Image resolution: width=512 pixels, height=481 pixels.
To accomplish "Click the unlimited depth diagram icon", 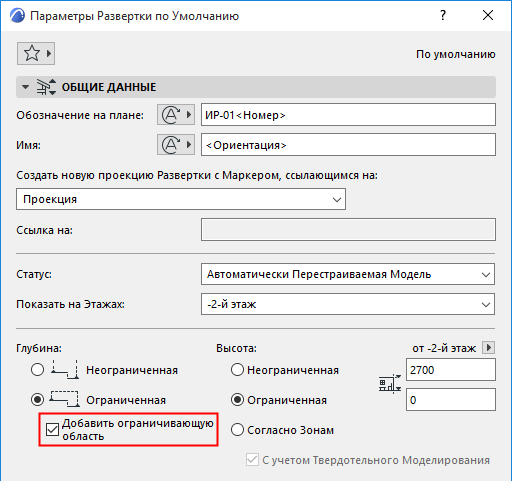I will click(65, 369).
